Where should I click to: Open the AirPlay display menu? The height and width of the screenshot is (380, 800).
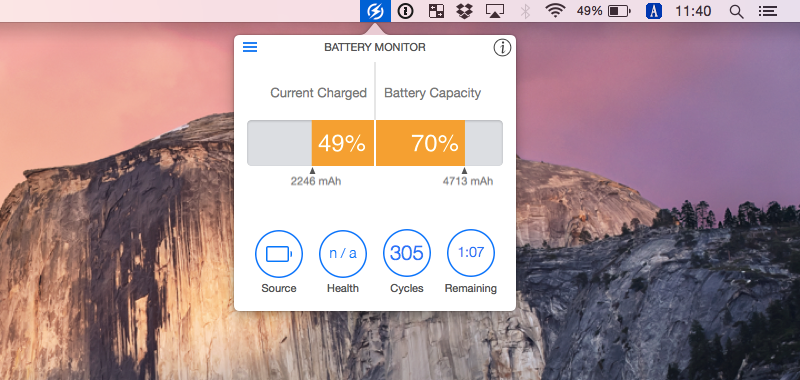tap(494, 11)
